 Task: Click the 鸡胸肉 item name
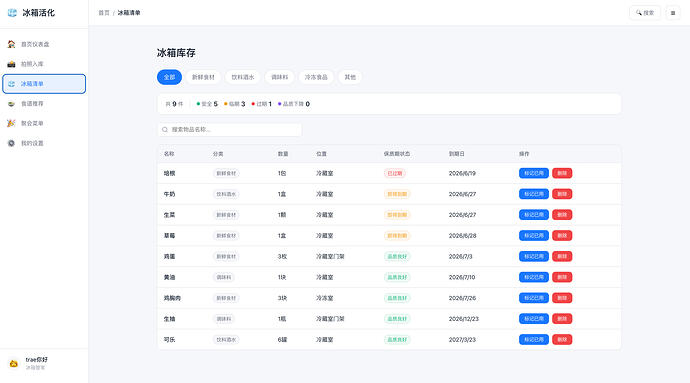pyautogui.click(x=172, y=298)
